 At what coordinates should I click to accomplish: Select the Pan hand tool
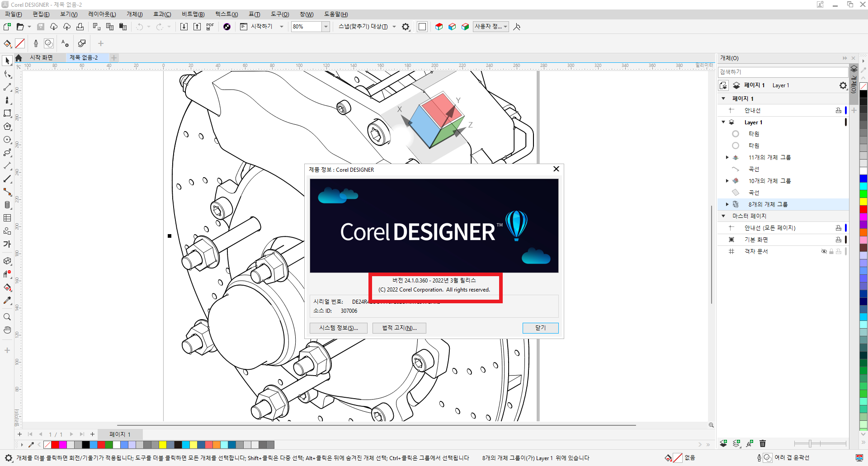(7, 330)
